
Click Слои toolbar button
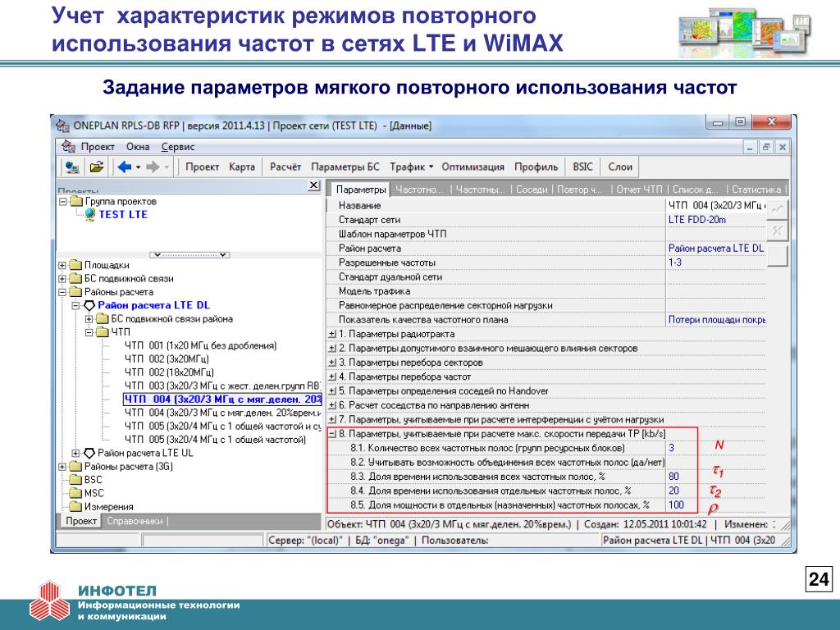(x=620, y=167)
